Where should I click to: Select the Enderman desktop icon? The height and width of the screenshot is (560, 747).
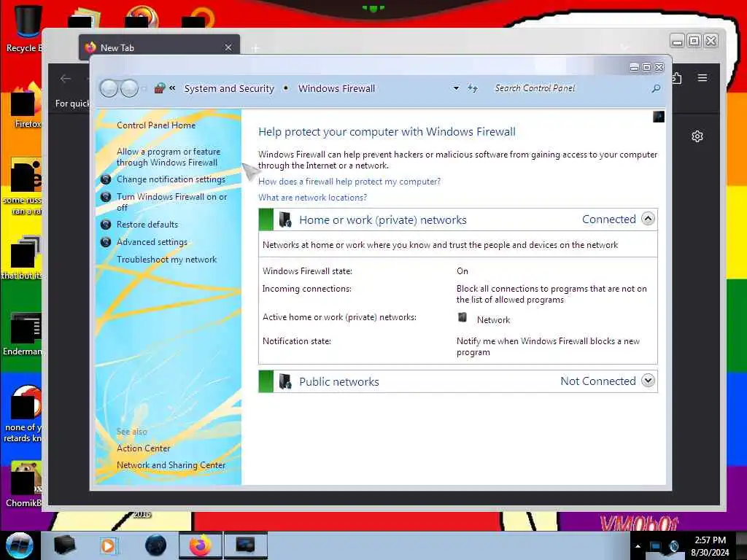(x=22, y=334)
